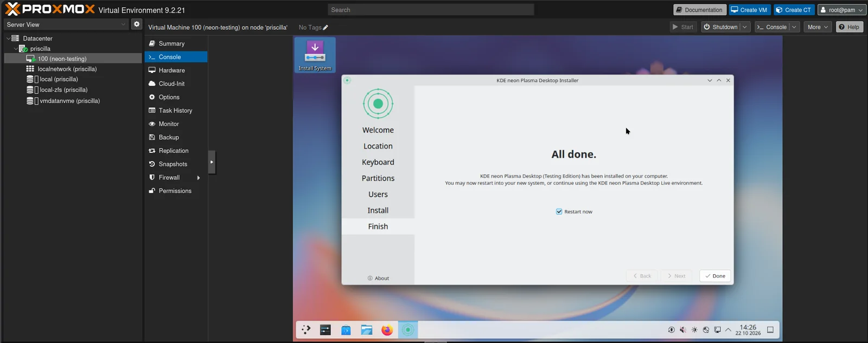Screen dimensions: 868x343
Task: Click the Documentation button
Action: [699, 10]
